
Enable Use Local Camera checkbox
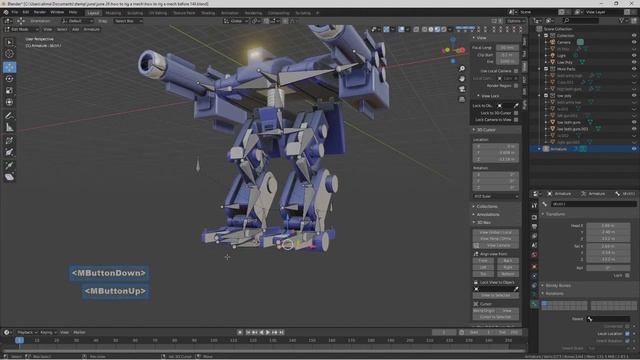(x=516, y=71)
